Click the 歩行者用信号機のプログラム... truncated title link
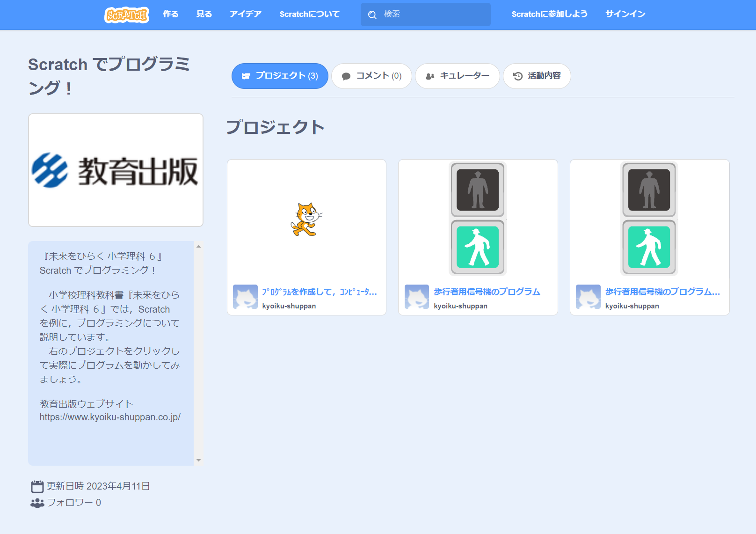Image resolution: width=756 pixels, height=534 pixels. [x=662, y=292]
